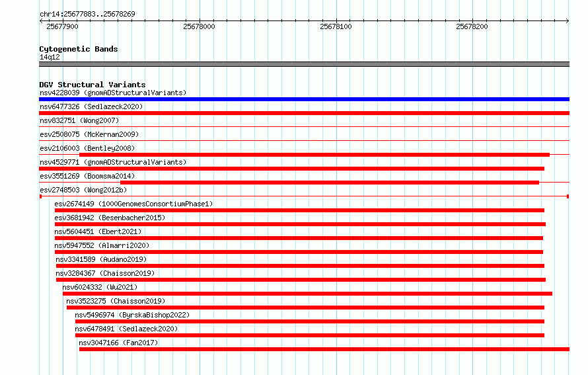
Task: Click the 25678200 ruler position label
Action: (x=472, y=26)
